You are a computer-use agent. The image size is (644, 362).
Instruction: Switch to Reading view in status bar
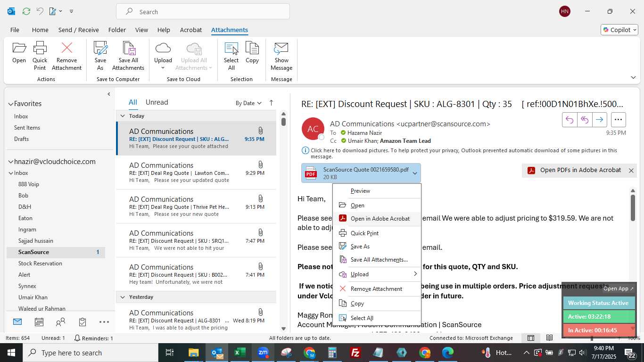point(549,338)
